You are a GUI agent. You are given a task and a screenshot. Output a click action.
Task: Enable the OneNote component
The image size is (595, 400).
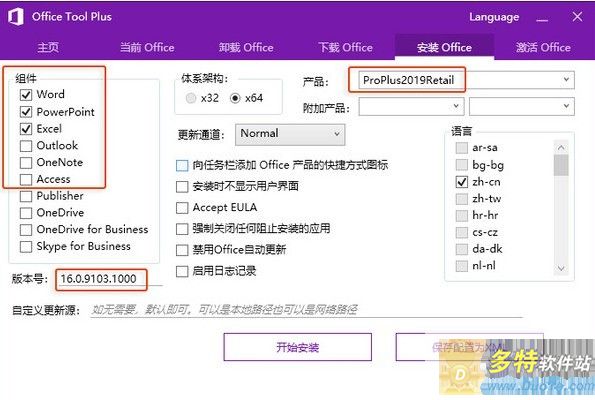[26, 162]
